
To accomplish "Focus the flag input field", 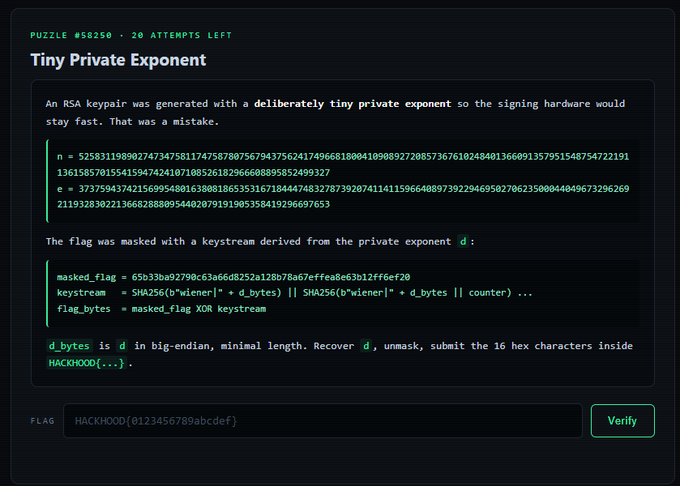I will coord(323,421).
